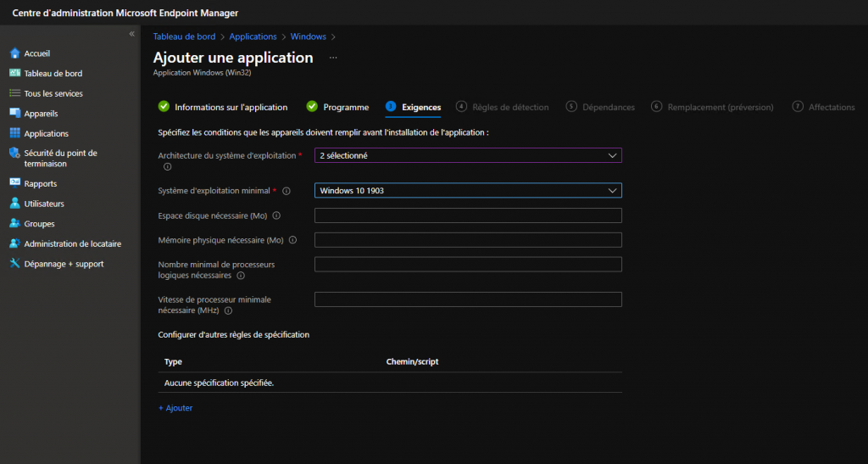Open Accueil in the sidebar
Viewport: 868px width, 464px height.
(x=37, y=53)
